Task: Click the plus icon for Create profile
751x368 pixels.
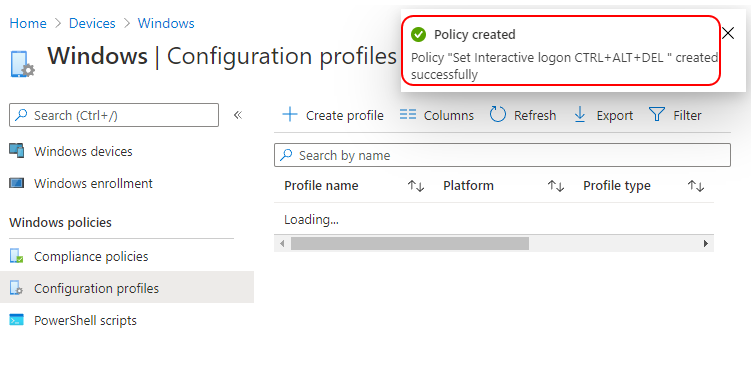Action: (290, 115)
